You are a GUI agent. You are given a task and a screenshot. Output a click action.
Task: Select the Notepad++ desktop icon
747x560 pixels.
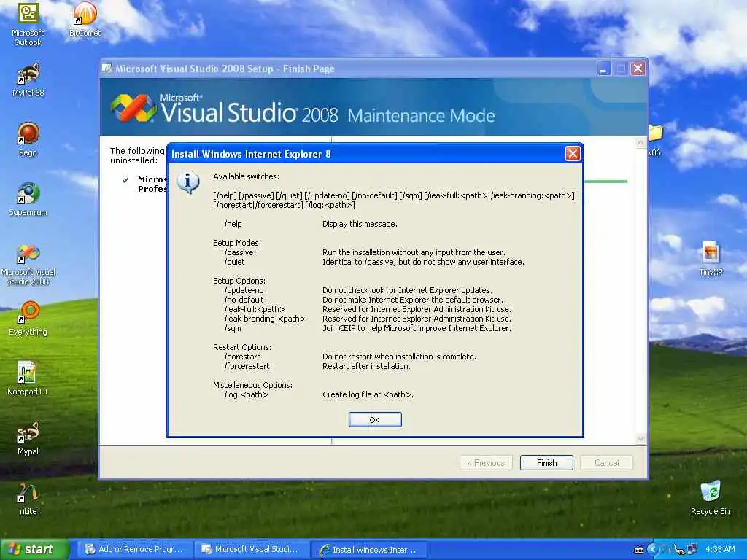coord(28,378)
